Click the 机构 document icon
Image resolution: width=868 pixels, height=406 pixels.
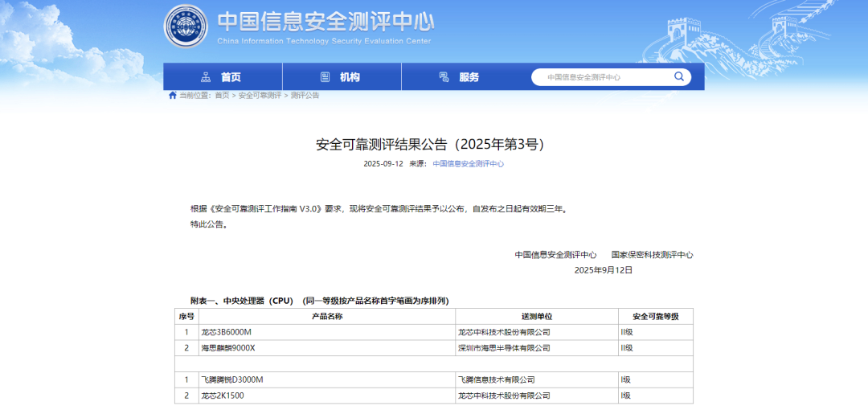[x=325, y=77]
